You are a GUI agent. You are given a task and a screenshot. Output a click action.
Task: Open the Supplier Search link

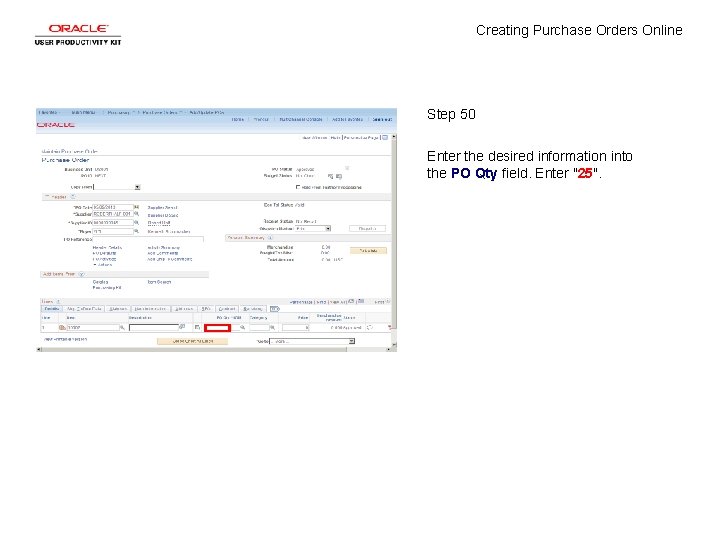pos(162,208)
